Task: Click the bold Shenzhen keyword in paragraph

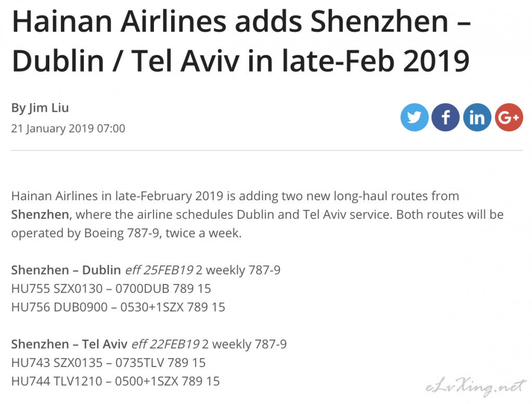Action: 40,215
